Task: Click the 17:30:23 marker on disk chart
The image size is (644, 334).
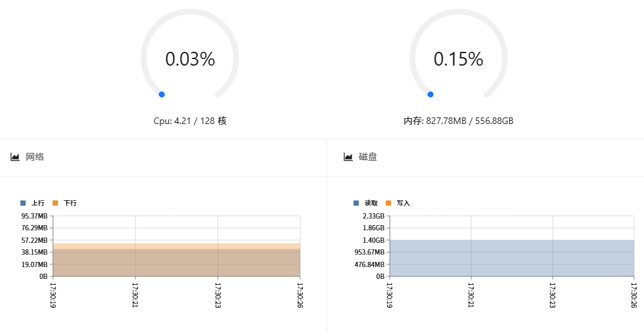Action: (552, 295)
